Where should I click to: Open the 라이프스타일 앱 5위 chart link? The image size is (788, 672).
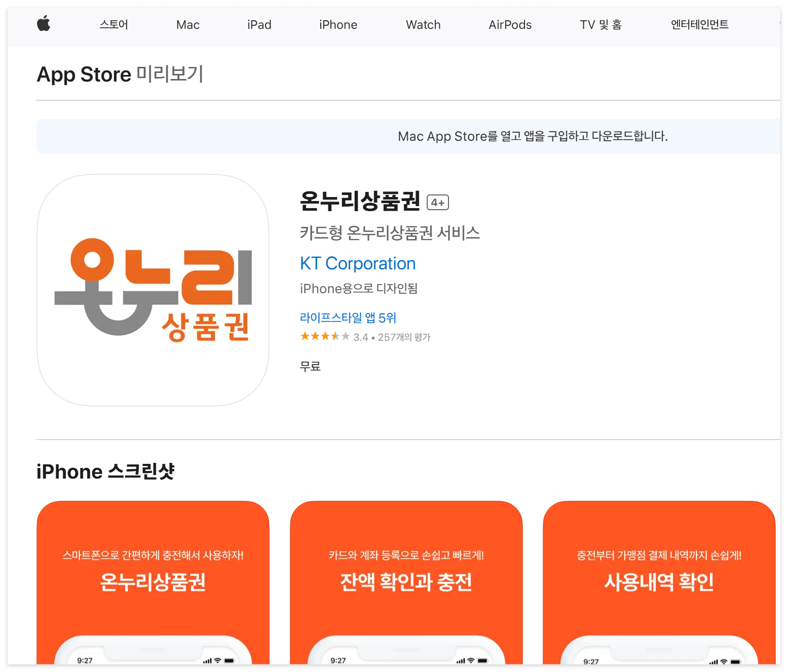[348, 318]
